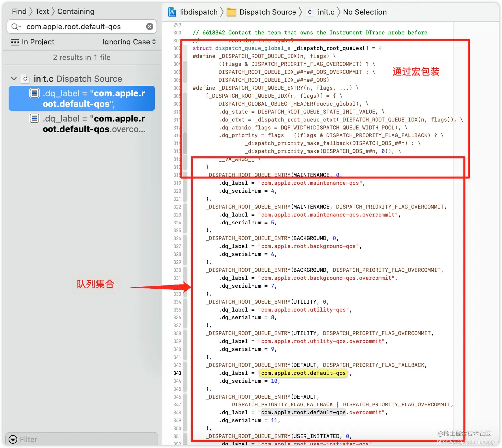
Task: Collapse the init.c Dispatch Source result group
Action: [14, 79]
